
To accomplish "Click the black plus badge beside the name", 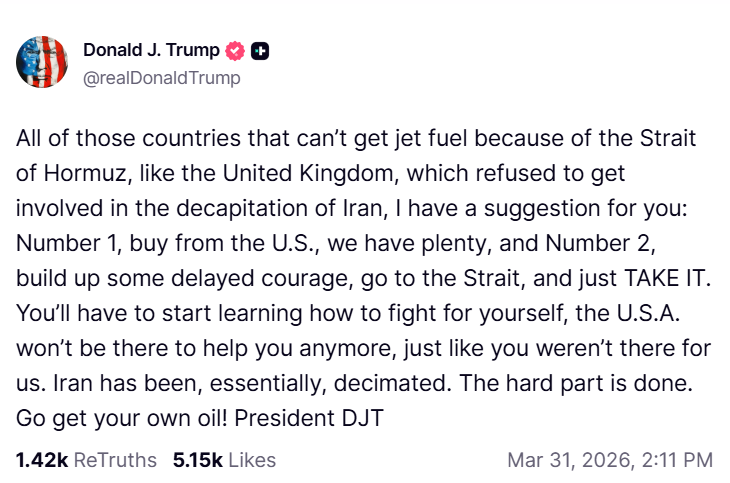I will click(259, 50).
